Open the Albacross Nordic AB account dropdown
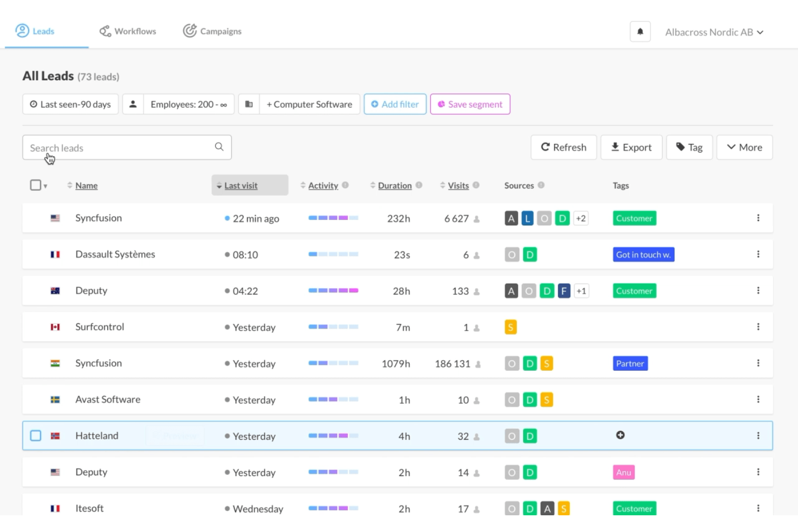The width and height of the screenshot is (798, 532). (x=714, y=32)
